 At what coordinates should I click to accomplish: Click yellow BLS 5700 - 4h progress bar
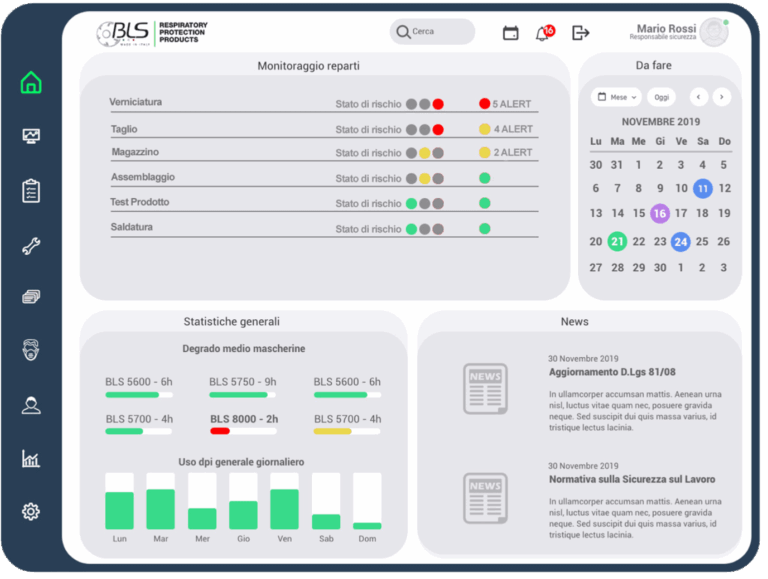[347, 431]
